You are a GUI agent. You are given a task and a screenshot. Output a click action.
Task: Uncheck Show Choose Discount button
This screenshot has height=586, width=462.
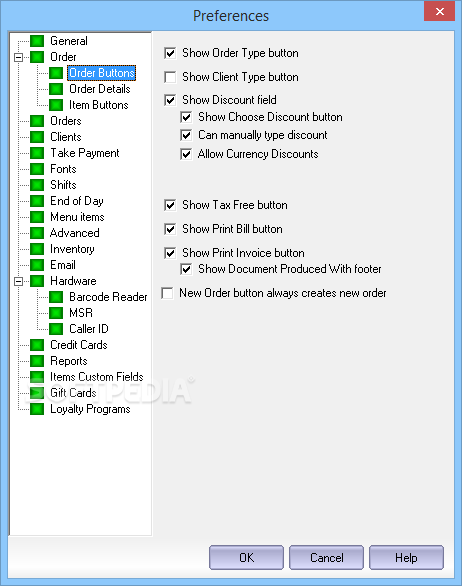click(x=186, y=117)
